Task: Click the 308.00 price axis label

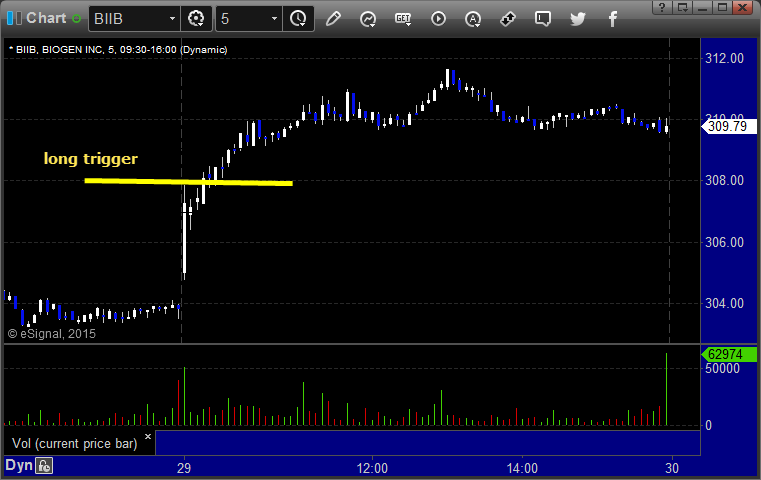Action: (x=724, y=181)
